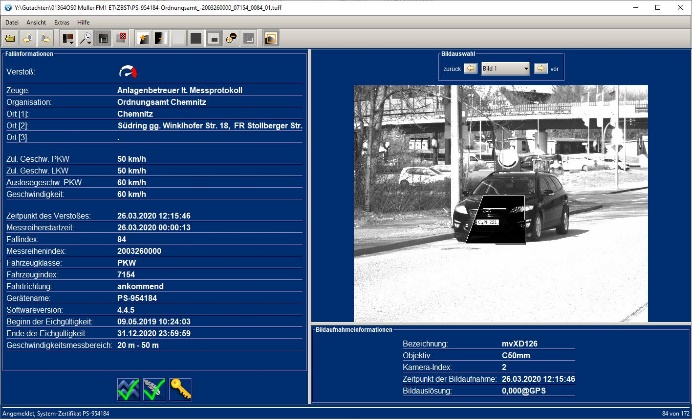
Task: Click the orange framed image toolbar icon
Action: point(270,38)
